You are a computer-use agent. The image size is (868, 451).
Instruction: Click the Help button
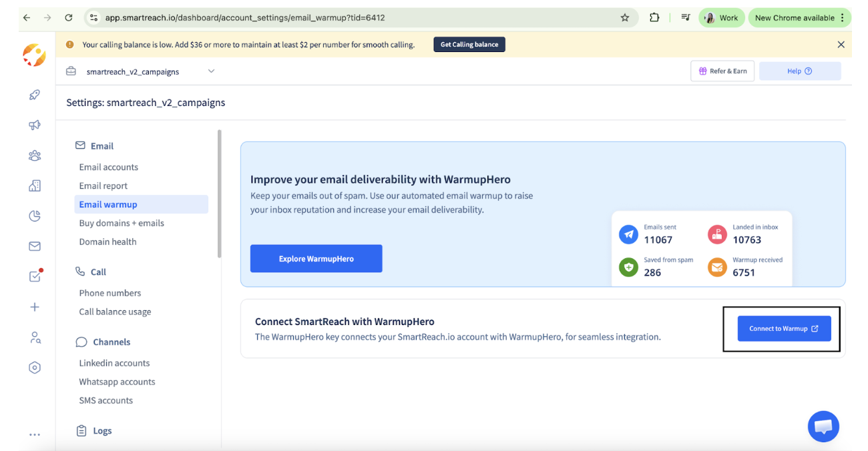pyautogui.click(x=800, y=71)
